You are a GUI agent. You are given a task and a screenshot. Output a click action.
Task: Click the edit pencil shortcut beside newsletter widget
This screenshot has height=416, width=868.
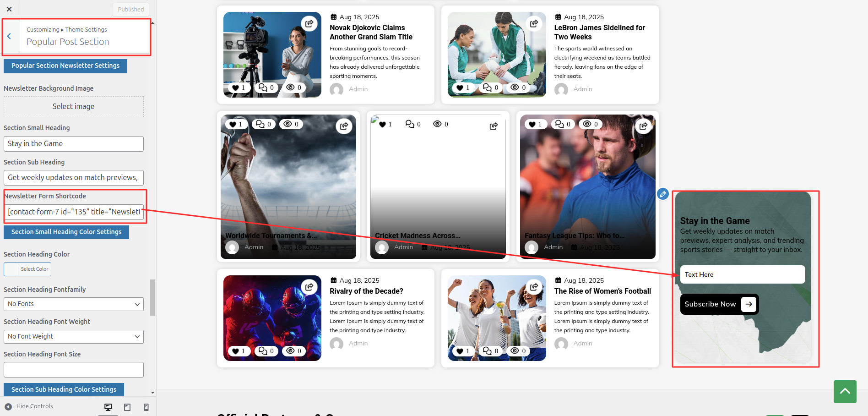[662, 194]
